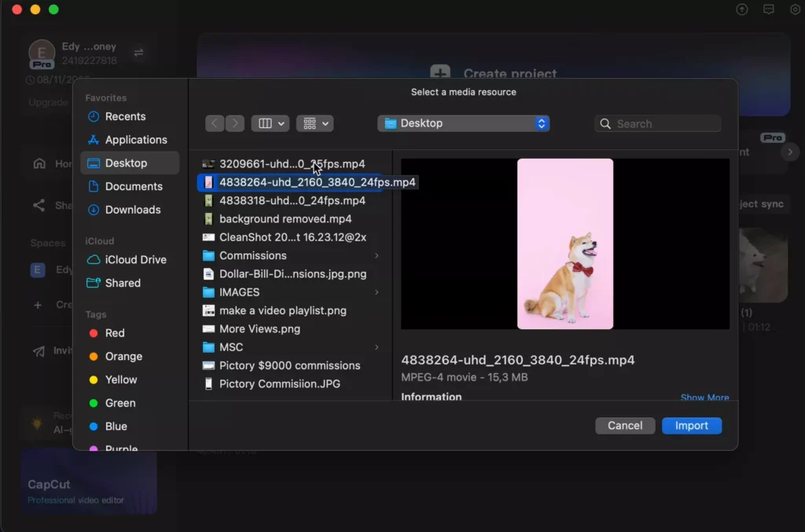Click the Applications icon in the sidebar
Screen dimensions: 805x532
[94, 140]
